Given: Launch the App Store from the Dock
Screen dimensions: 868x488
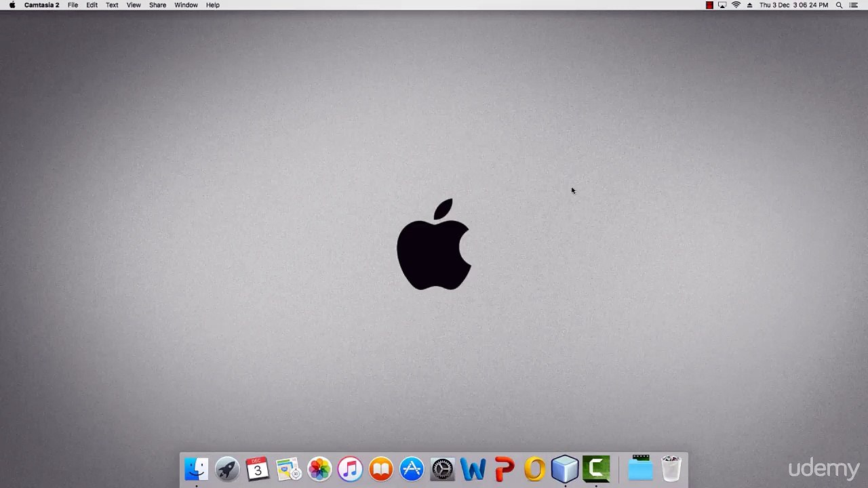Looking at the screenshot, I should 412,469.
